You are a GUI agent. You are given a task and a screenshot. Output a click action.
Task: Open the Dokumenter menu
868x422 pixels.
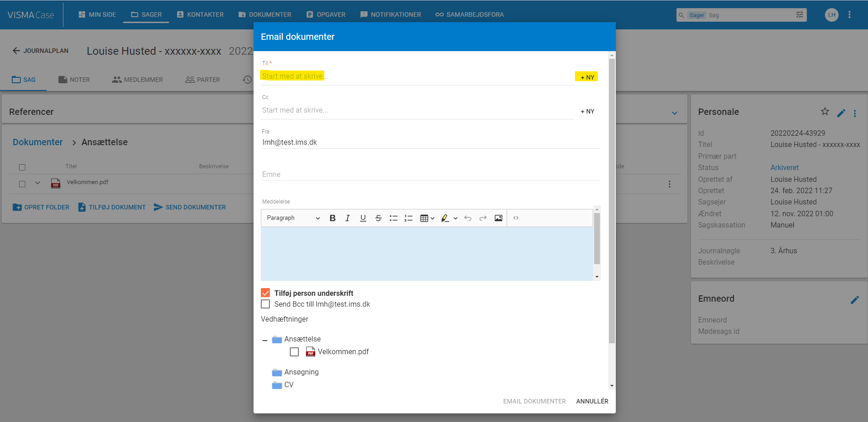[x=265, y=14]
